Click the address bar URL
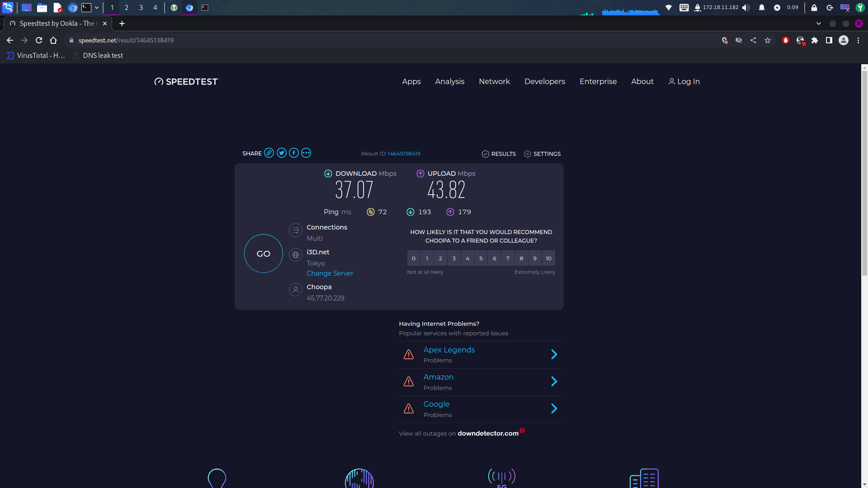Viewport: 868px width, 488px height. pyautogui.click(x=126, y=40)
